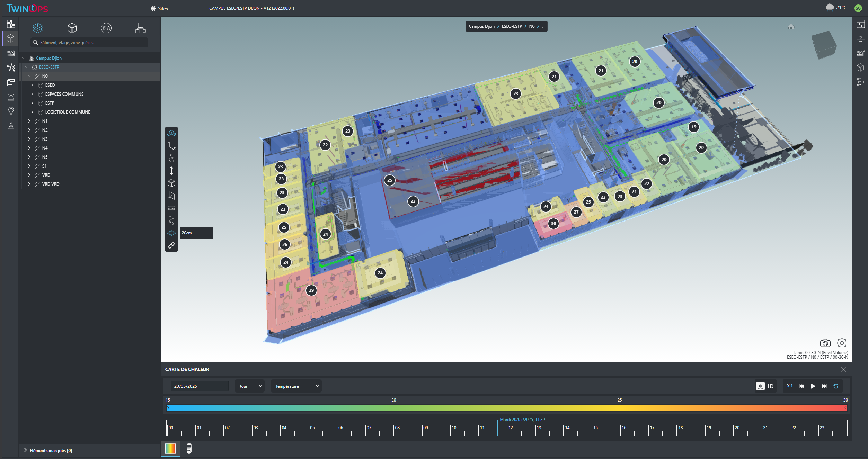Viewport: 868px width, 459px height.
Task: Toggle the sensor device tab at bottom
Action: 189,449
